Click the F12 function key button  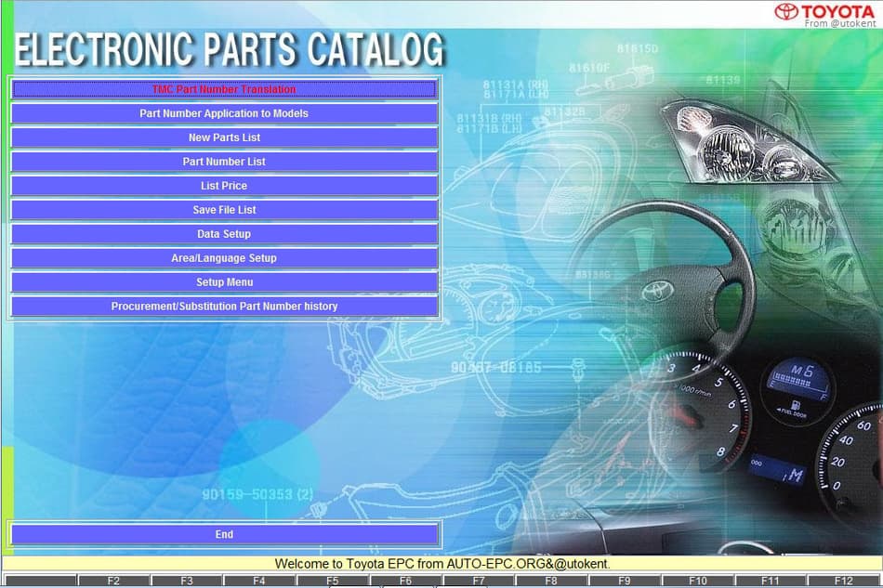(x=843, y=581)
